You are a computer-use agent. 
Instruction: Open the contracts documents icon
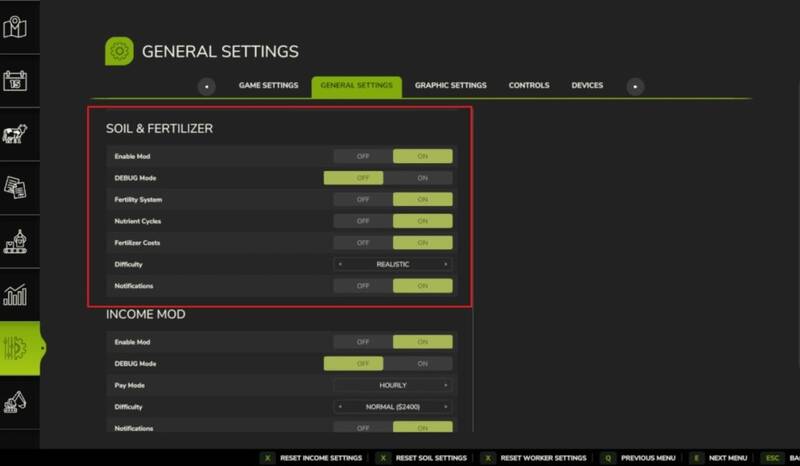pos(15,188)
